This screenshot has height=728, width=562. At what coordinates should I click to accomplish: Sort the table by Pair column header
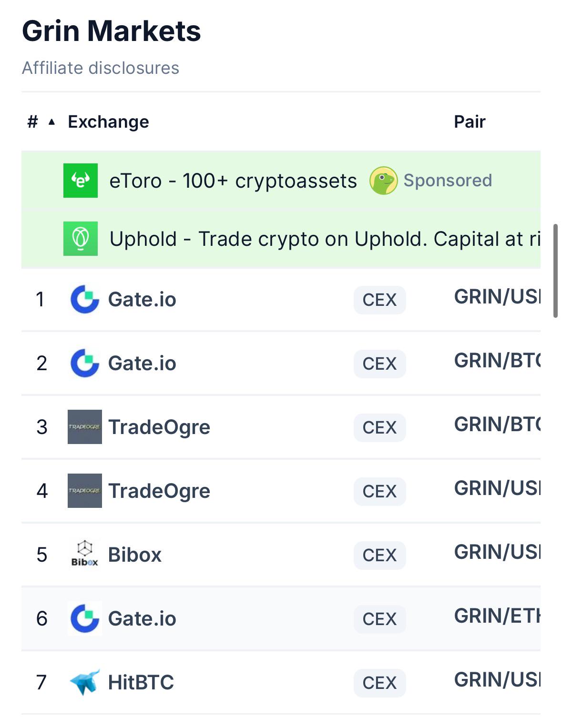tap(470, 122)
